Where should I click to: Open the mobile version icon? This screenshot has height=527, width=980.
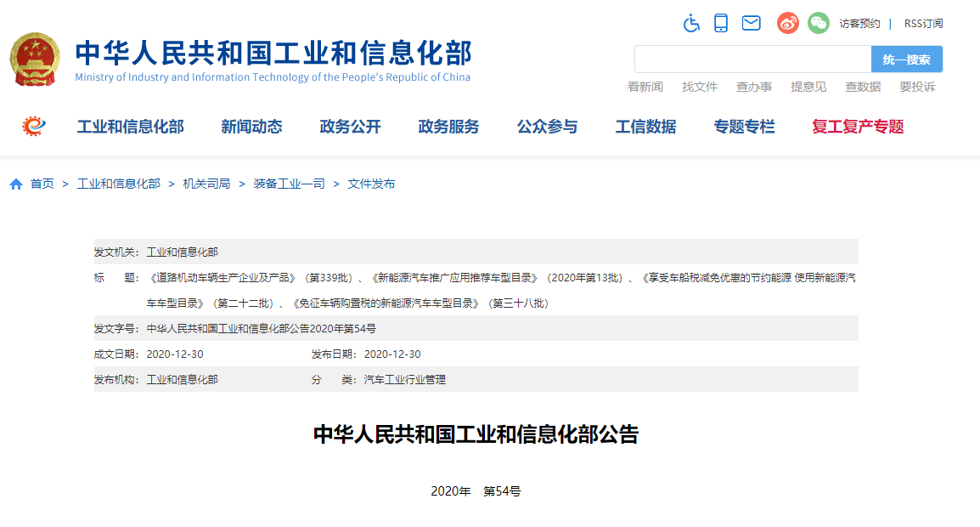coord(721,23)
